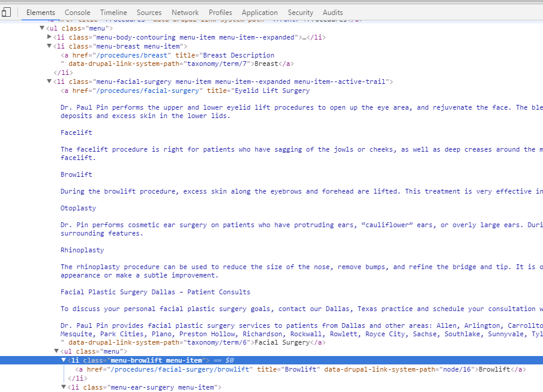Collapse the ul menu nested under Facial Surgery
543x392 pixels.
coord(57,351)
